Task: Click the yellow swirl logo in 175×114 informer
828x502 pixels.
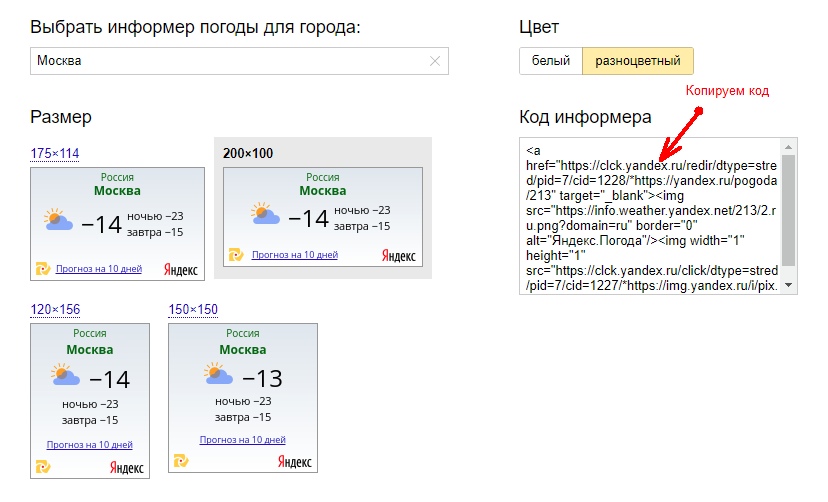Action: 43,269
